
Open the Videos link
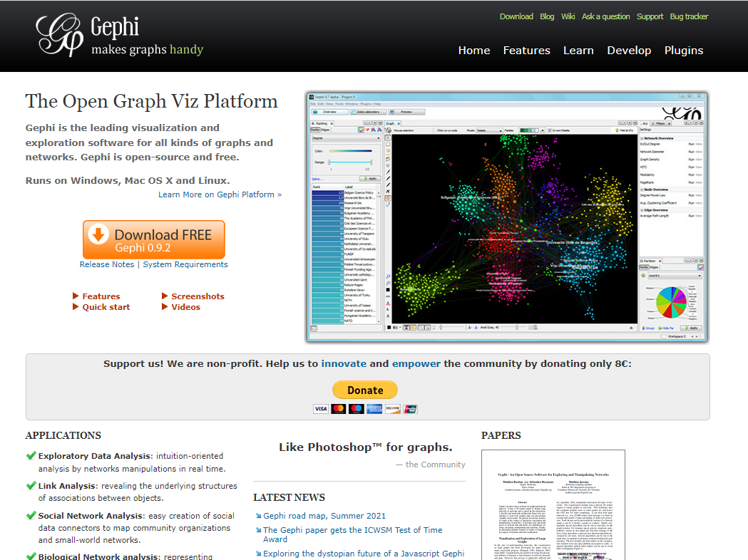click(185, 307)
